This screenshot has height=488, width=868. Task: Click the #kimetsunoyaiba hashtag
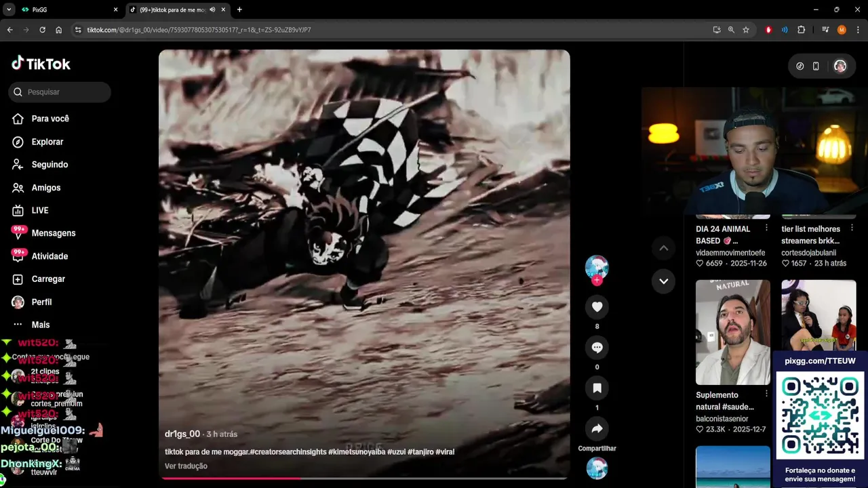coord(356,452)
